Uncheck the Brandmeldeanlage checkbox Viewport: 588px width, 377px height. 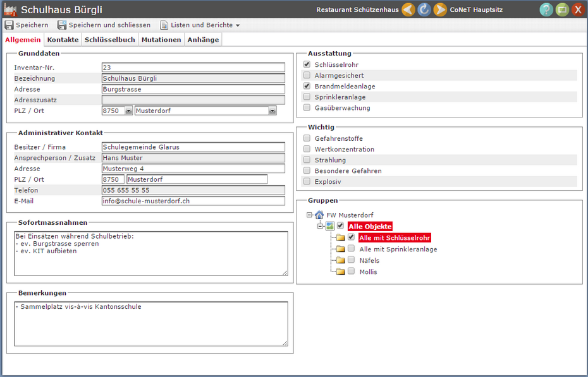[x=307, y=87]
